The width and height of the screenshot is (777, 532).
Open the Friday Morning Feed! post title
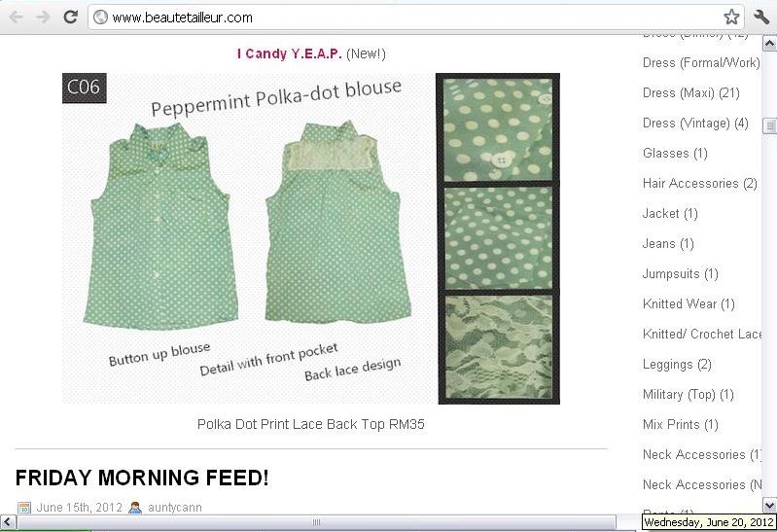[x=142, y=478]
